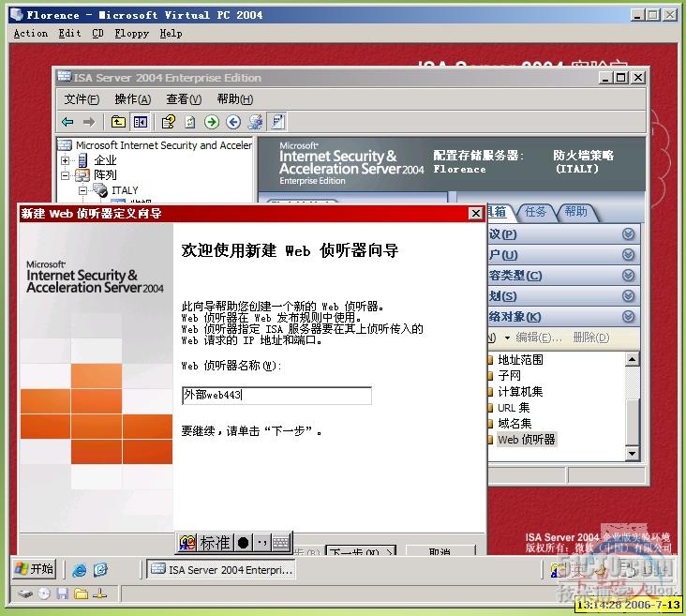Open the Edit menu in Virtual PC
Screen dimensions: 686x616
pyautogui.click(x=69, y=33)
